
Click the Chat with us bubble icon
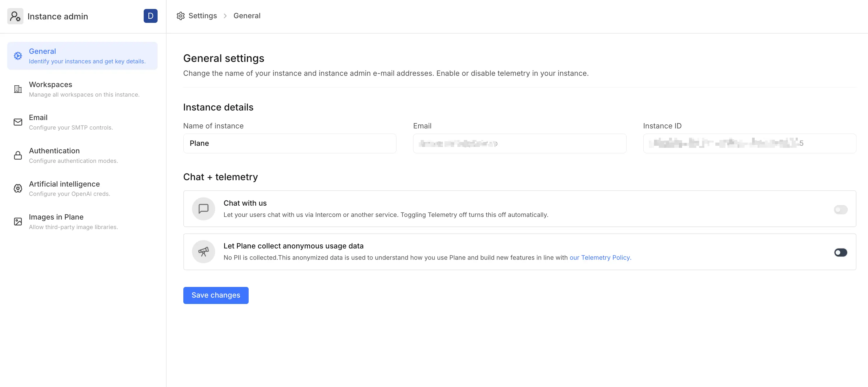203,209
